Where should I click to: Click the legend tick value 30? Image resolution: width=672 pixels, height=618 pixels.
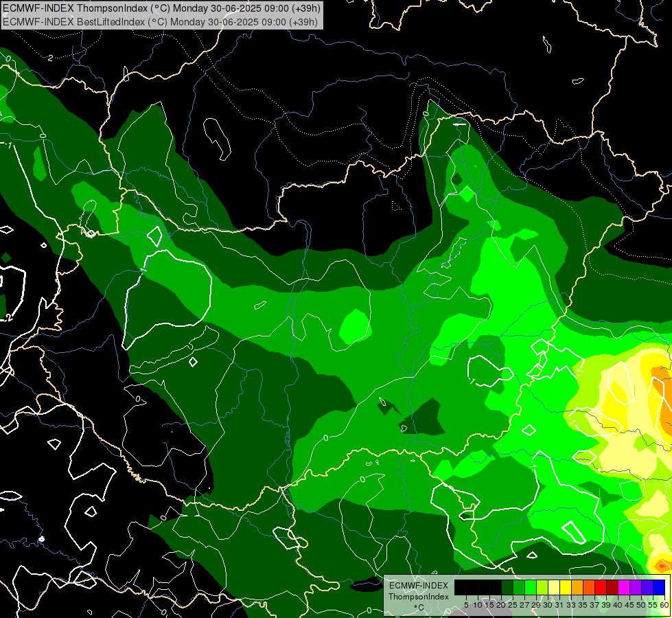click(548, 605)
